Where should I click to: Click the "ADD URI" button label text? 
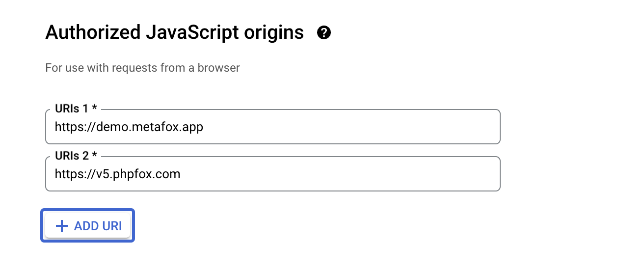tap(98, 226)
